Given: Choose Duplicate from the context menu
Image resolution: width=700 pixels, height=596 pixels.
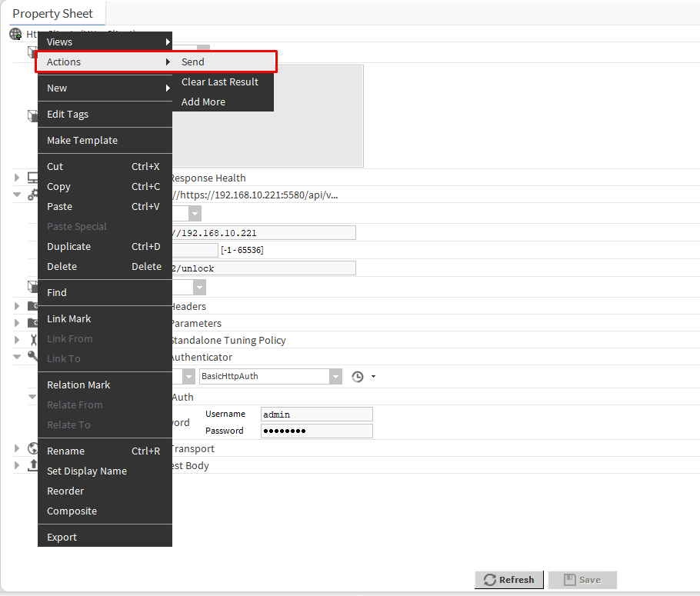Looking at the screenshot, I should point(69,246).
